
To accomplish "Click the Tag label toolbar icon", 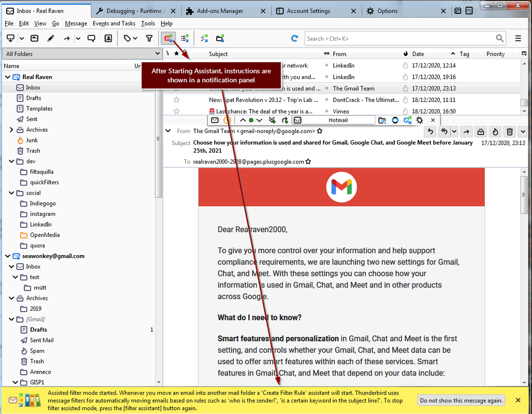I will (127, 38).
